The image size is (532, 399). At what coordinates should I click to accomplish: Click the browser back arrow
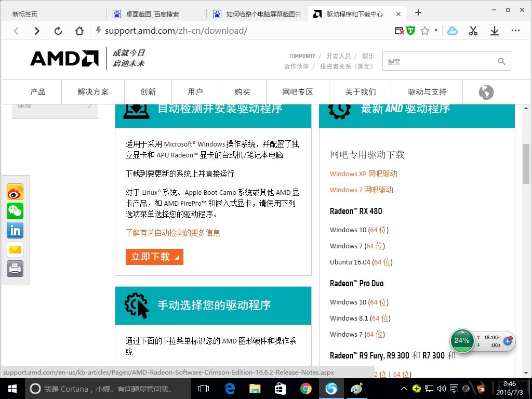pyautogui.click(x=16, y=31)
